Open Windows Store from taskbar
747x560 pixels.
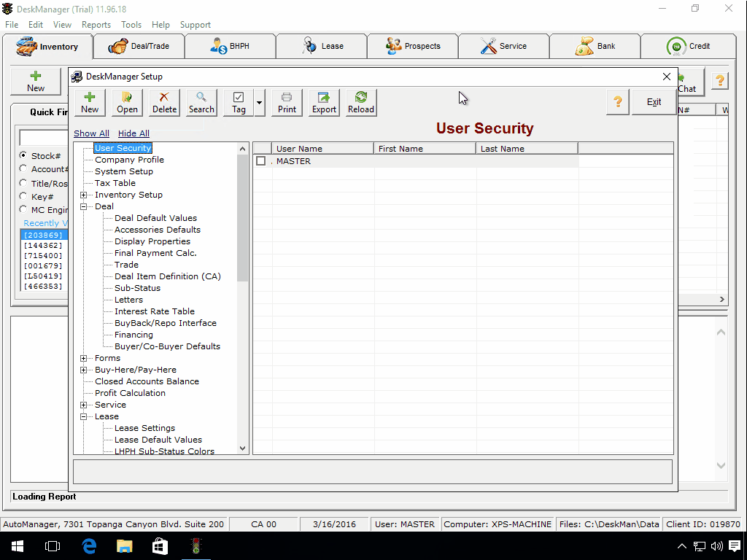point(160,546)
